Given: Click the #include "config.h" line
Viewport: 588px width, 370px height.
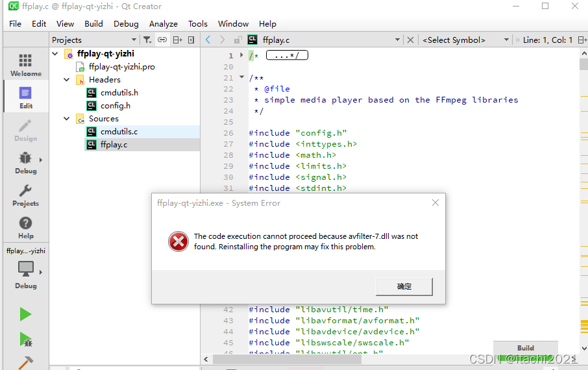Looking at the screenshot, I should 298,133.
